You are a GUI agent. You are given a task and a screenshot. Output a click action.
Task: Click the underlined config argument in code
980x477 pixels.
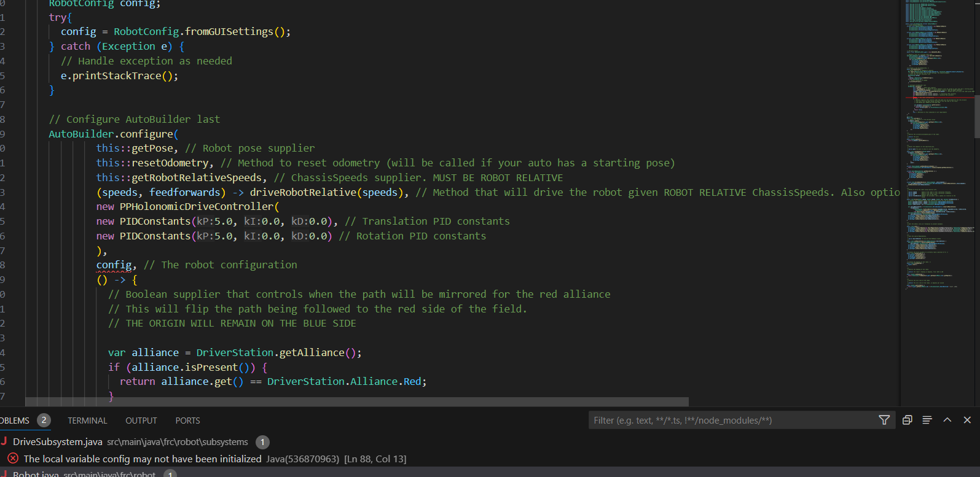pyautogui.click(x=114, y=265)
